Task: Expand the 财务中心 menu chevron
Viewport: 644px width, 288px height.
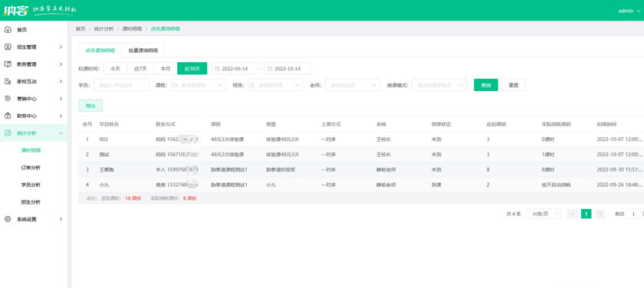Action: [x=61, y=116]
